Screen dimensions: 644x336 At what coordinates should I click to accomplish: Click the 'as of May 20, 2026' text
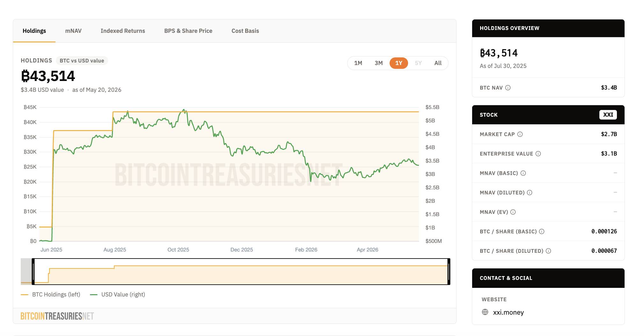click(x=97, y=90)
